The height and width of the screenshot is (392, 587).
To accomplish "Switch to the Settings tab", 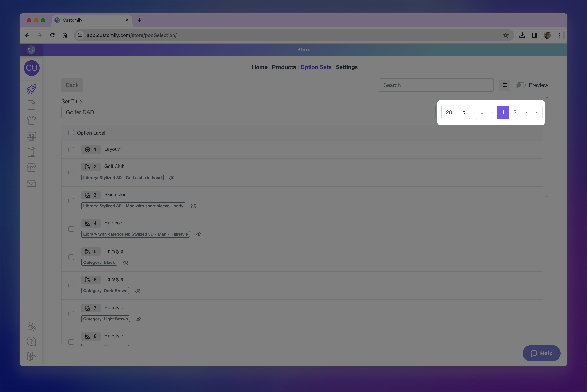I will pos(347,67).
